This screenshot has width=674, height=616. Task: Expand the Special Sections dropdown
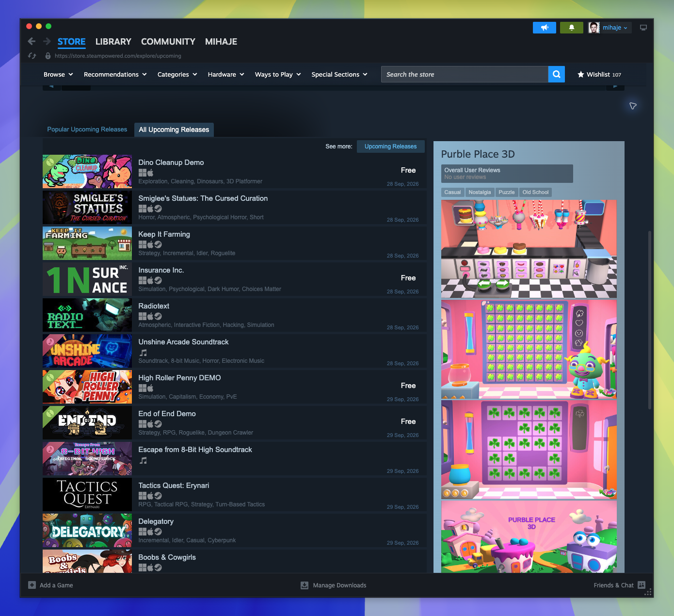click(x=339, y=74)
